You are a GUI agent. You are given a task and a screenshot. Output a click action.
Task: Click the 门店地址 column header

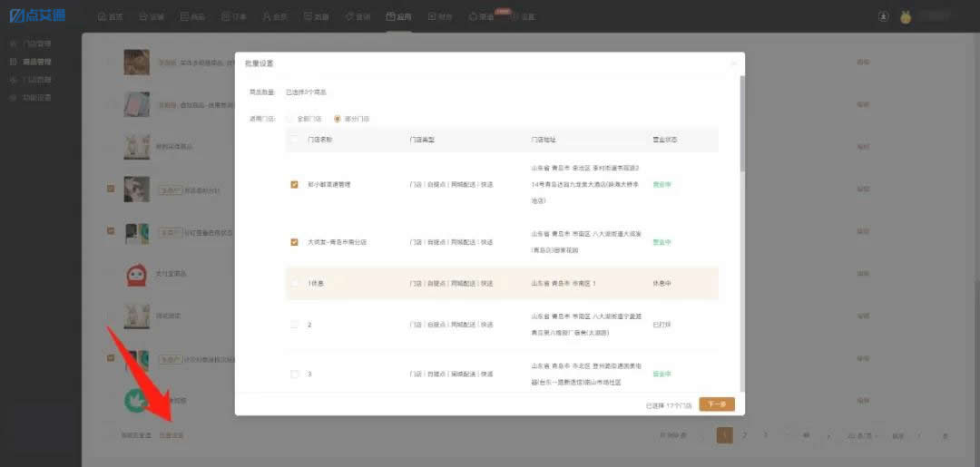(x=544, y=140)
